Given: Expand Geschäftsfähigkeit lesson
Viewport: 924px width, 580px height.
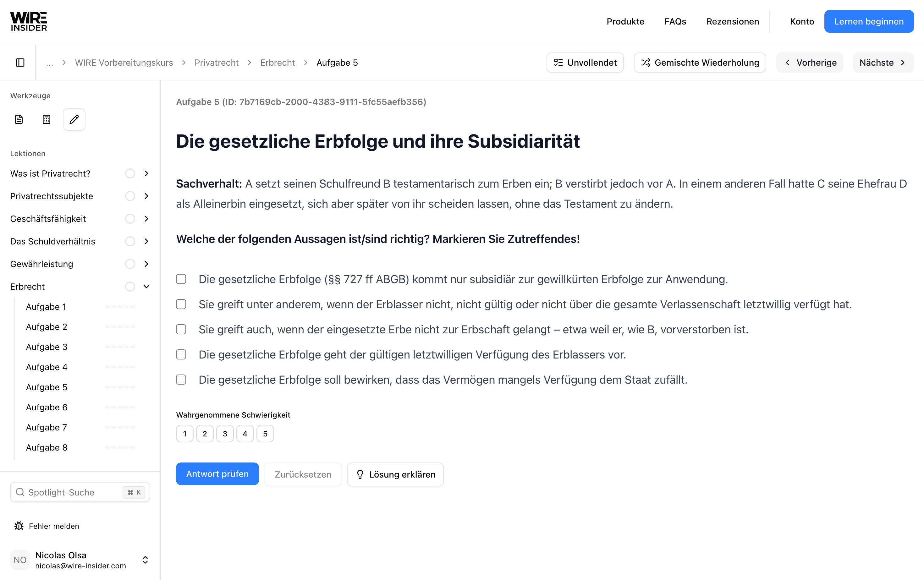Looking at the screenshot, I should click(146, 219).
